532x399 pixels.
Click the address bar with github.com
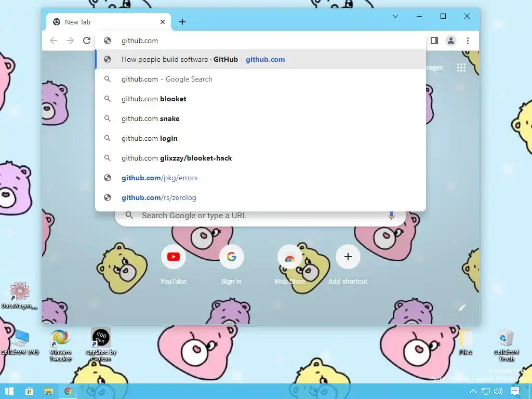coord(260,41)
